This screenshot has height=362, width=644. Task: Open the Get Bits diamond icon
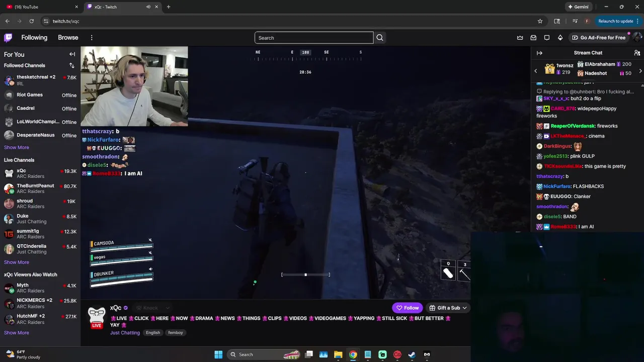coord(560,38)
